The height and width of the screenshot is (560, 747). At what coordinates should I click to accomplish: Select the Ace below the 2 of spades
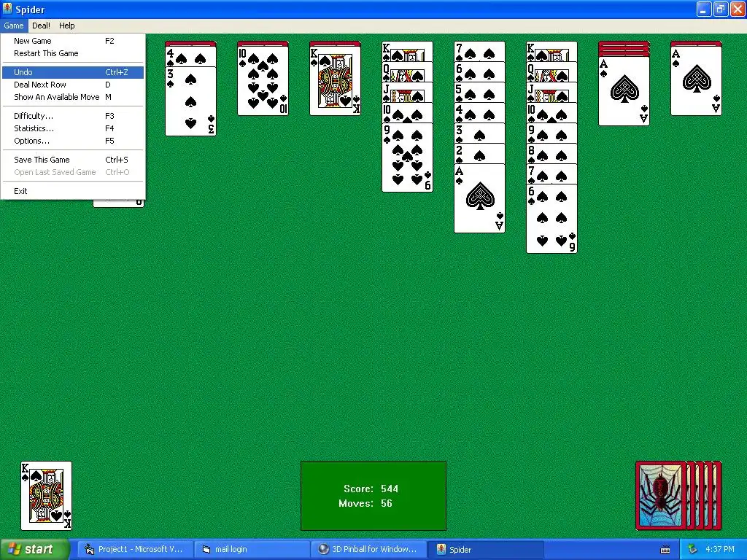click(x=480, y=198)
